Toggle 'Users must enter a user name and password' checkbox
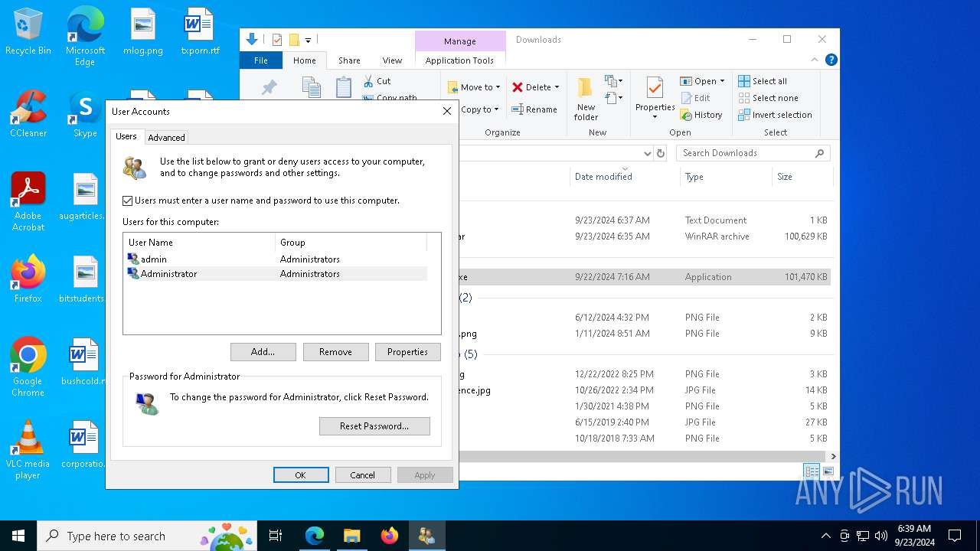Viewport: 980px width, 551px height. point(128,201)
